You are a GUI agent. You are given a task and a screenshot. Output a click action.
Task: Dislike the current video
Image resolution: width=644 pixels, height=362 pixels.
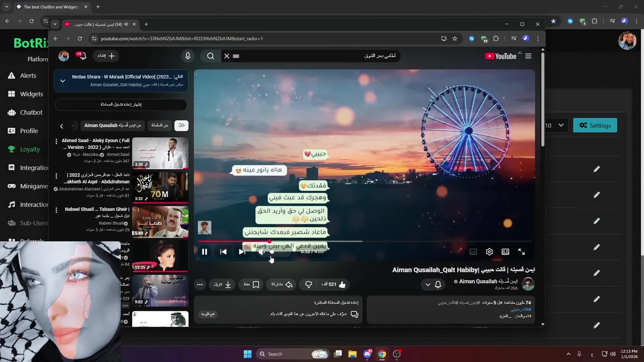click(x=309, y=285)
